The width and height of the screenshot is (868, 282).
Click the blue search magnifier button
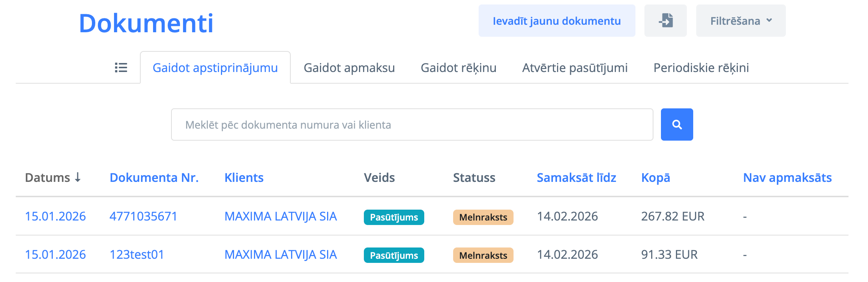677,124
